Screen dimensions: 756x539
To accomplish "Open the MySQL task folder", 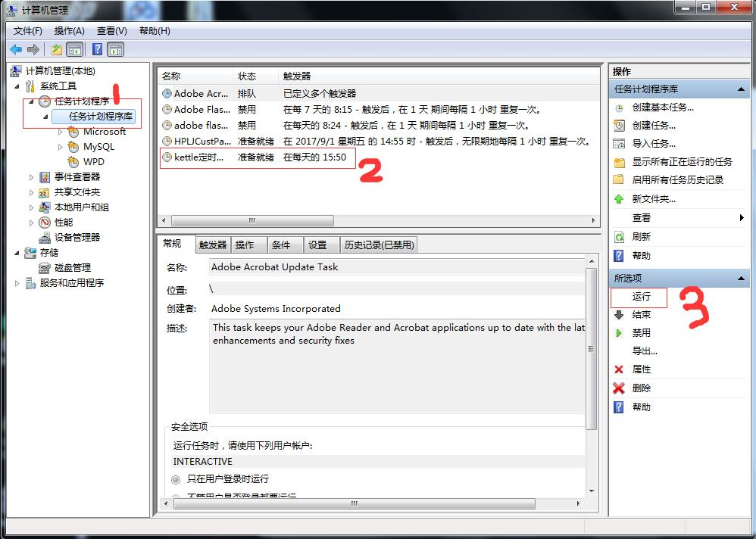I will click(98, 147).
